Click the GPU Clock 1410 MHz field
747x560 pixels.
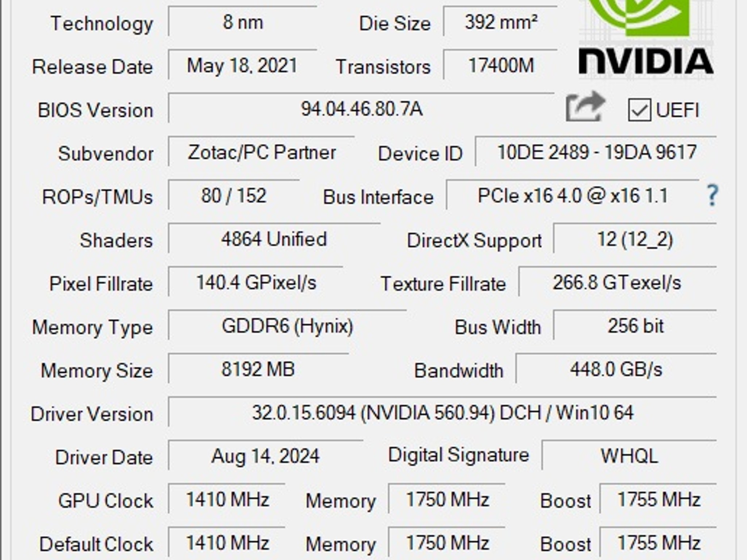click(x=227, y=499)
